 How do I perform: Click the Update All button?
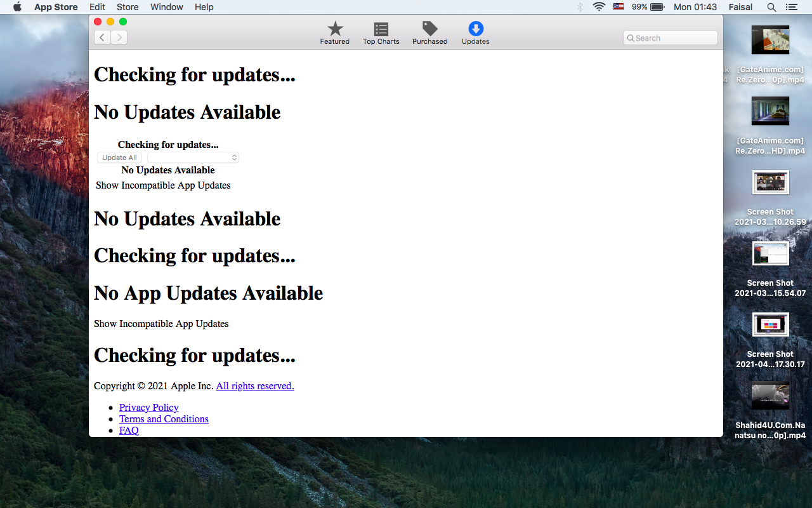click(x=119, y=157)
